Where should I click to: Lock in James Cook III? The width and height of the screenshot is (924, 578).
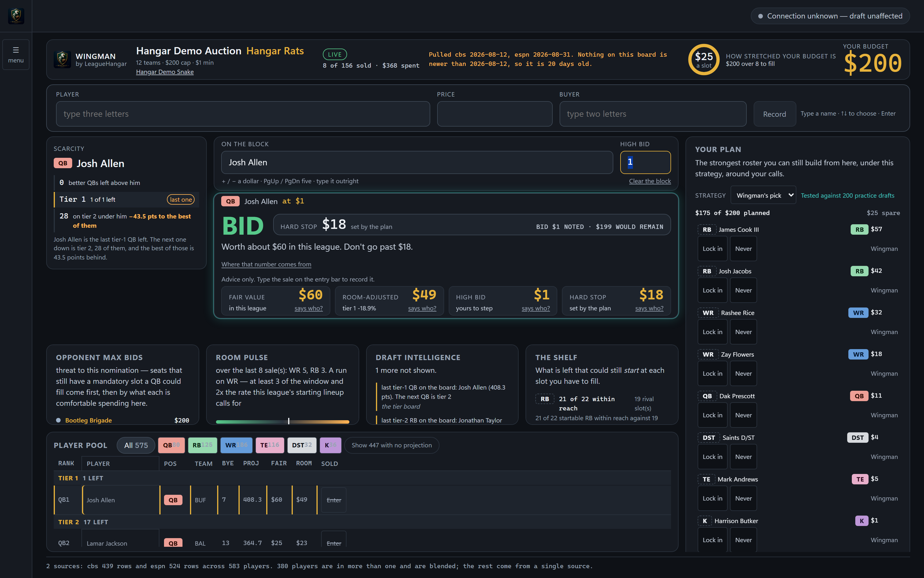[x=712, y=249]
